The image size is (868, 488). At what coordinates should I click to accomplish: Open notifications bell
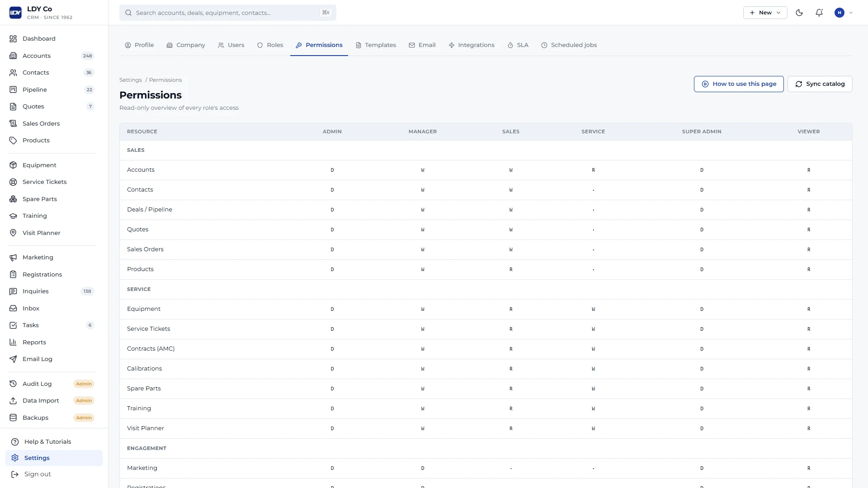click(819, 13)
